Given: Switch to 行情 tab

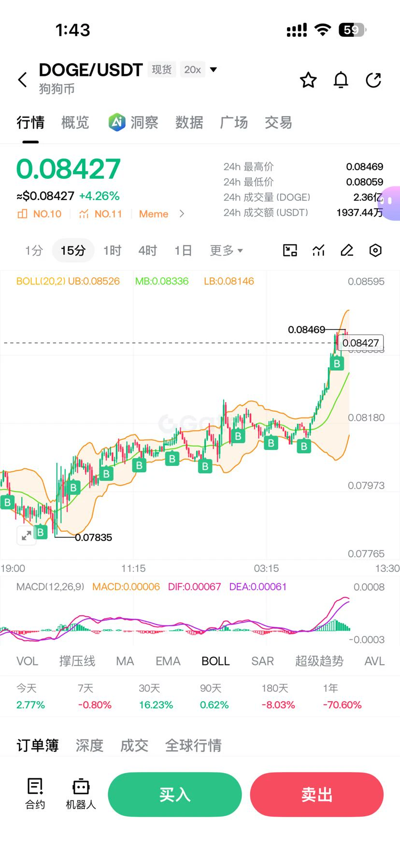Looking at the screenshot, I should coord(30,122).
